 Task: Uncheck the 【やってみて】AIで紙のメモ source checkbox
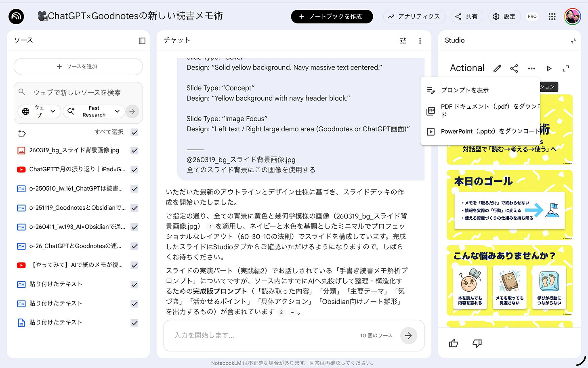[x=134, y=265]
